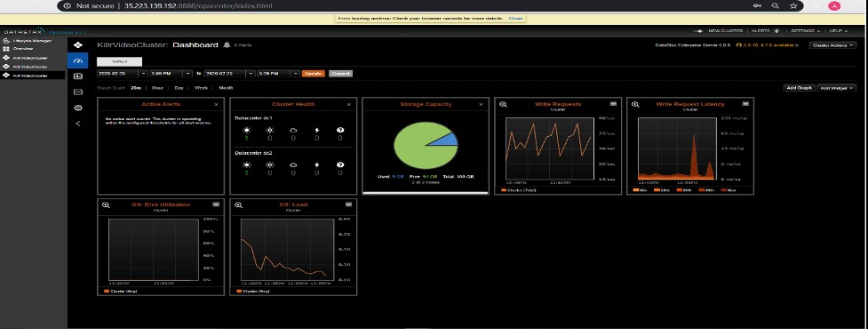The height and width of the screenshot is (329, 868).
Task: Zoom the Write Request Latency graph magnifier
Action: (x=635, y=104)
